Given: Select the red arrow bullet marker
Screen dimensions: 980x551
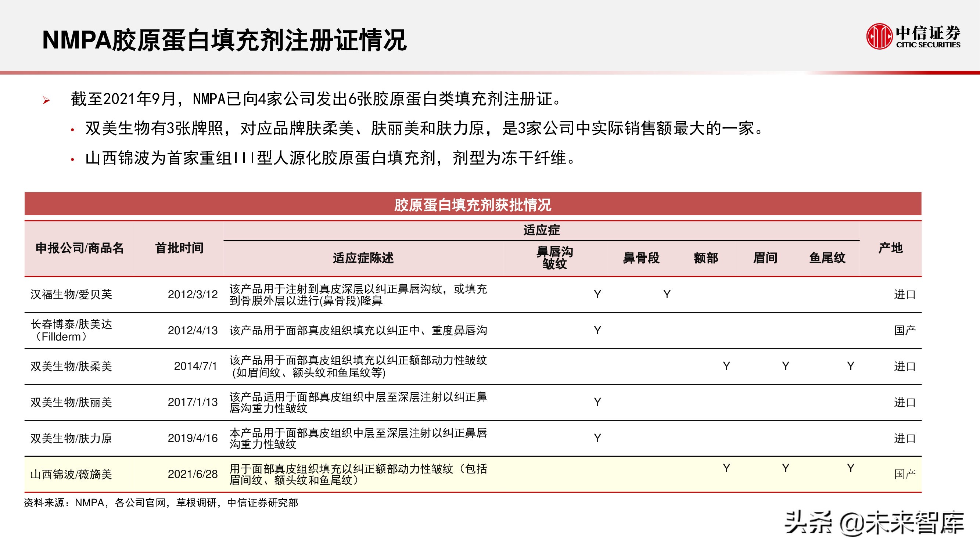Looking at the screenshot, I should pyautogui.click(x=46, y=100).
